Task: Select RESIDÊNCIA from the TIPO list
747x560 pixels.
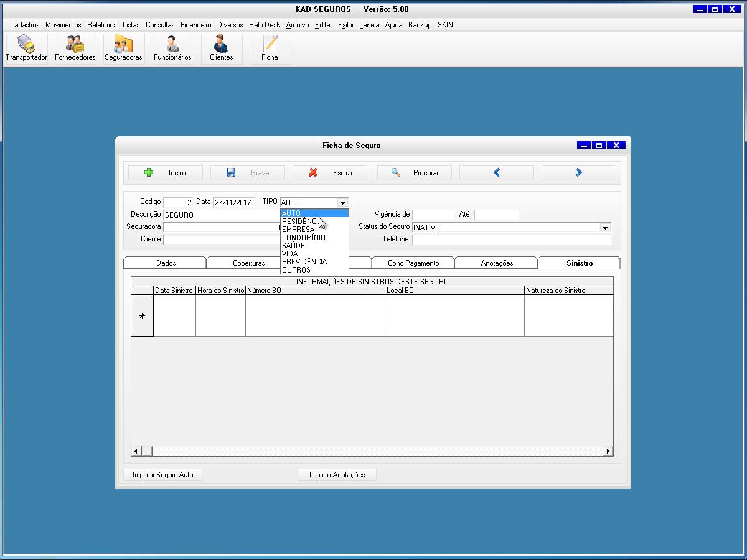Action: 300,222
